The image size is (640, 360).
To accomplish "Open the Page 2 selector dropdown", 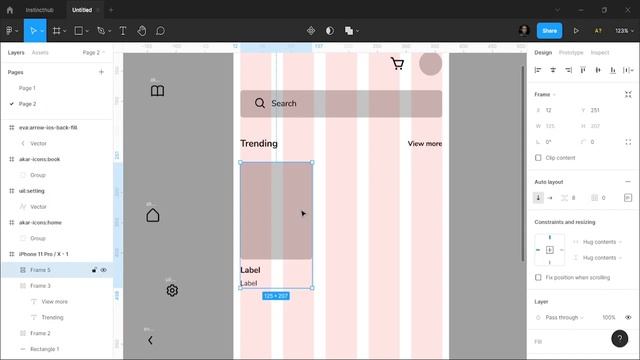I will 93,52.
